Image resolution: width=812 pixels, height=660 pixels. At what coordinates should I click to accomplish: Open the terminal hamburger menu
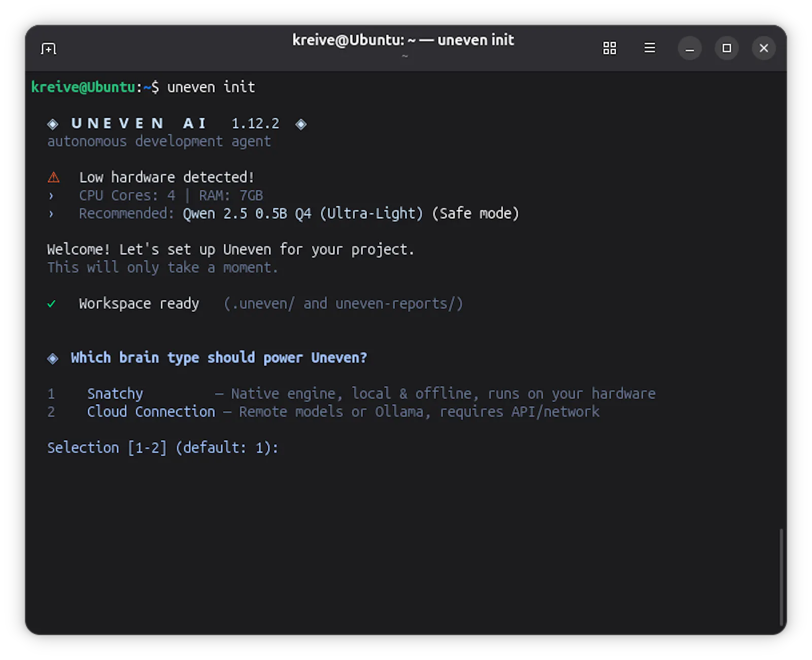pos(650,48)
